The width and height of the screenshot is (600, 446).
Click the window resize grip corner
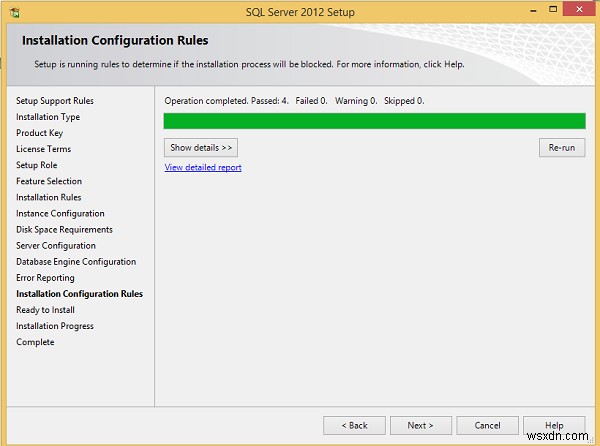click(x=591, y=441)
